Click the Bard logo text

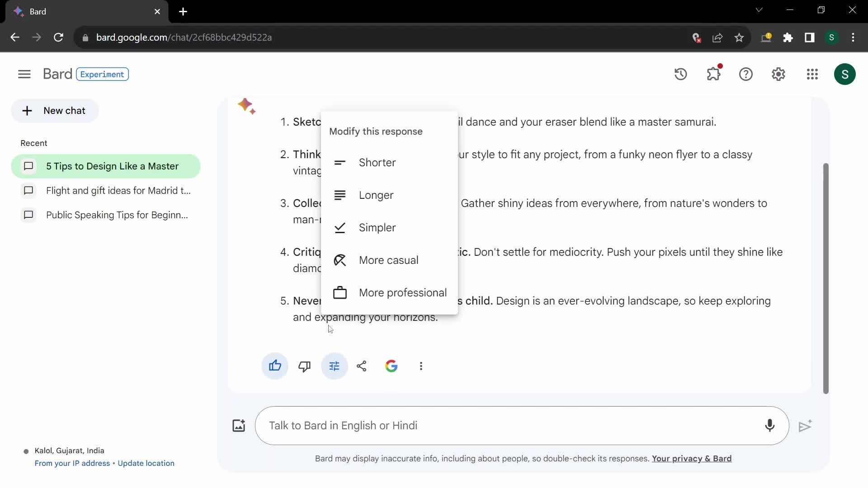[x=57, y=74]
